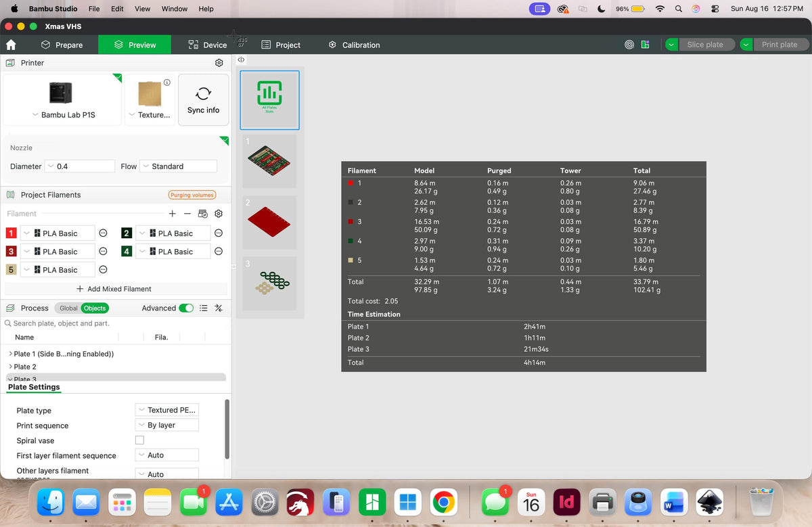Click the object search field
This screenshot has height=527, width=812.
pyautogui.click(x=115, y=323)
